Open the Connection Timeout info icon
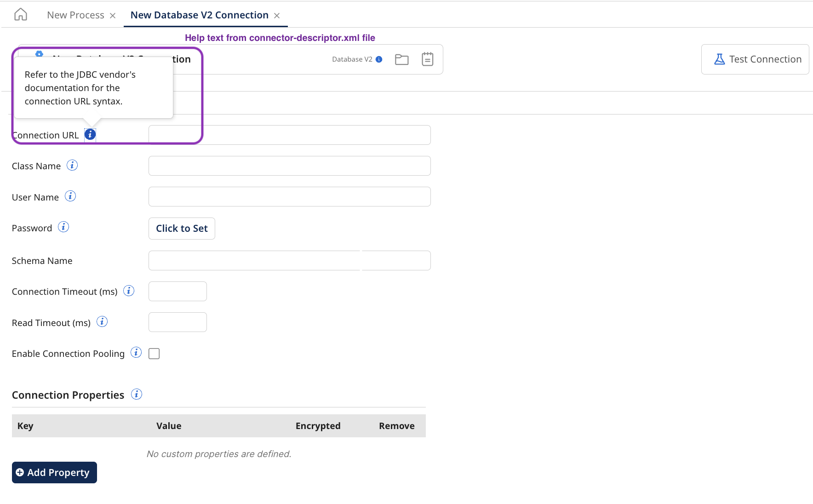Screen dimensions: 813x504 pos(129,290)
